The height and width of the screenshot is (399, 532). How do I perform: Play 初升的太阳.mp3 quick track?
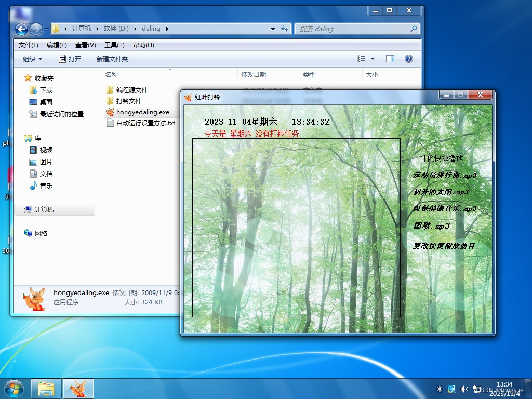coord(441,192)
